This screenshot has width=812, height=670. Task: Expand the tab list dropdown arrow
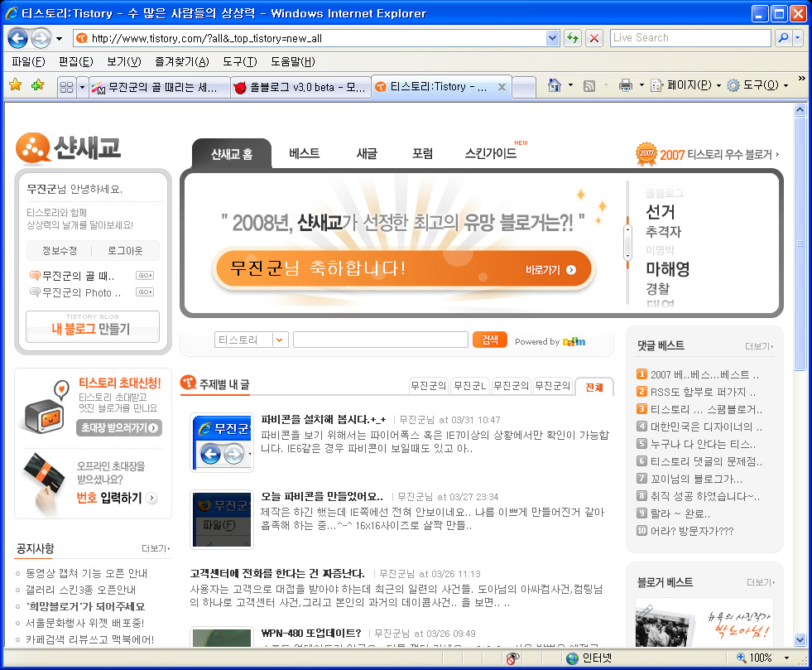click(82, 87)
